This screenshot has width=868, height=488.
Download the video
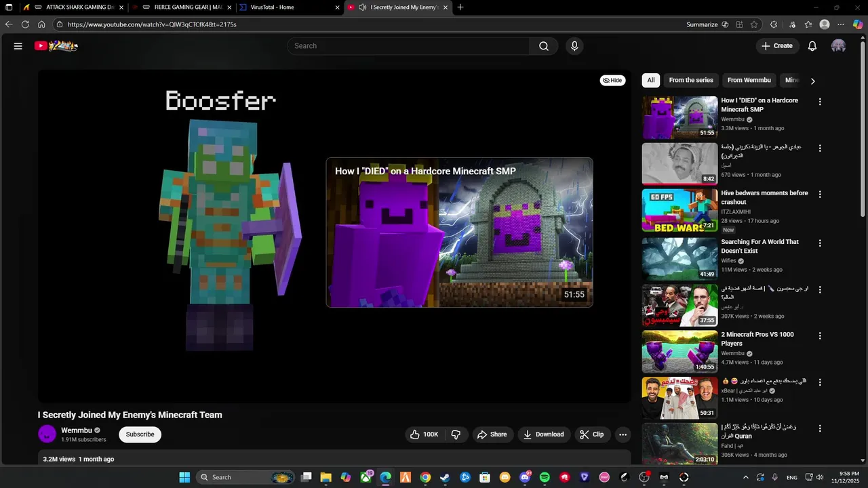pos(544,434)
